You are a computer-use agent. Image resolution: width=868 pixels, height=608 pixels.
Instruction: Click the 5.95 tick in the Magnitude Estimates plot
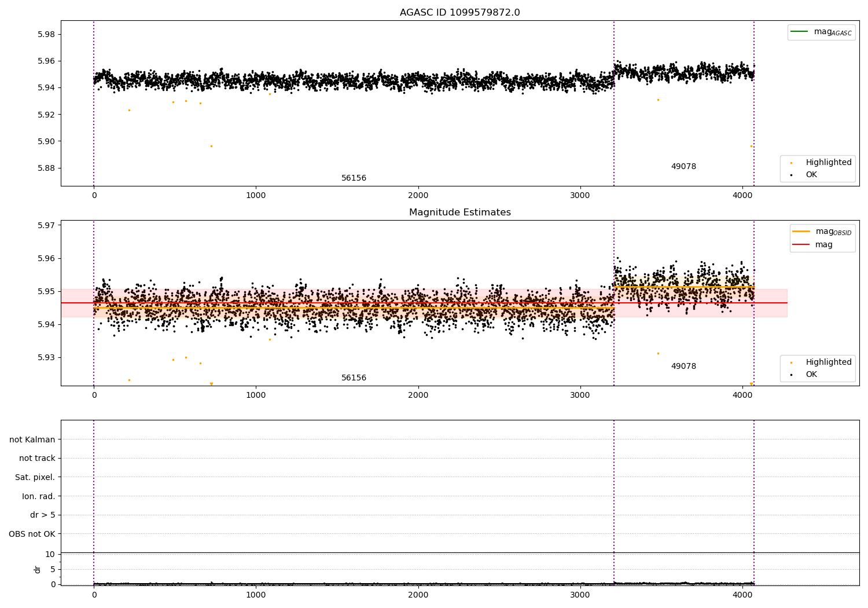46,291
